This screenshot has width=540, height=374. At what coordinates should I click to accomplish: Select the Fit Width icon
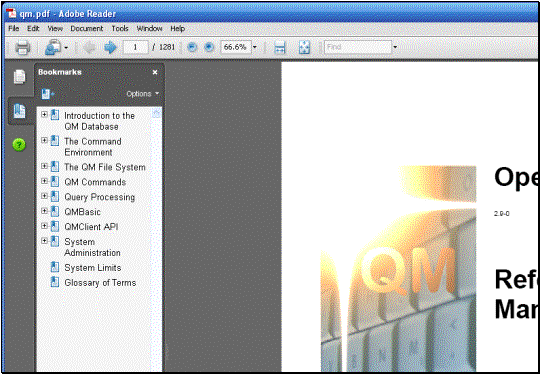click(280, 48)
